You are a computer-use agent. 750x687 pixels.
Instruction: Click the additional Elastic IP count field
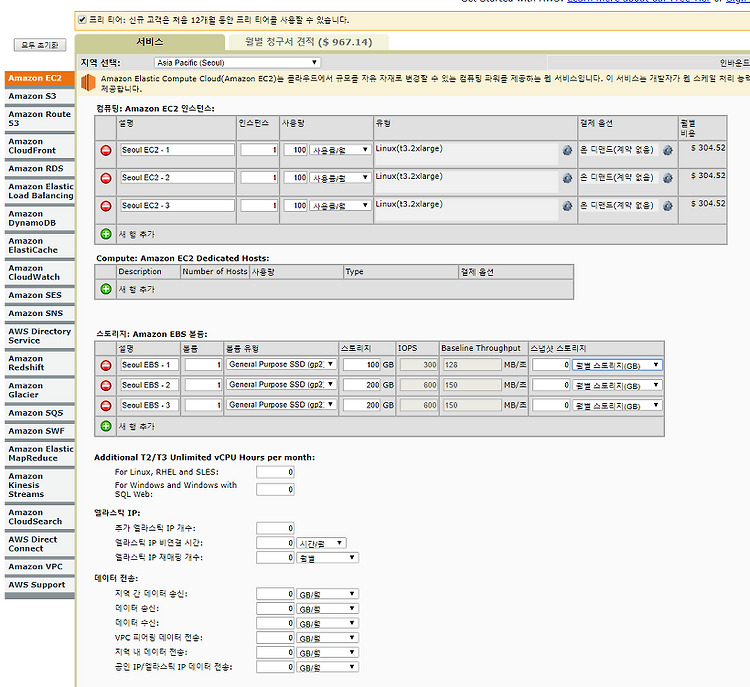coord(275,528)
